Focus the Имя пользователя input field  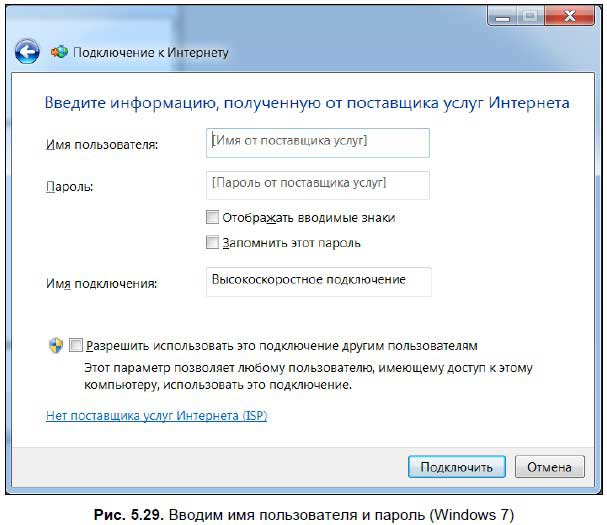coord(318,143)
